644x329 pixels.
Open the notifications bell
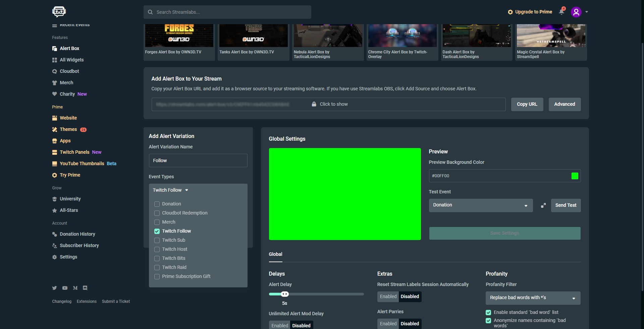pos(561,12)
